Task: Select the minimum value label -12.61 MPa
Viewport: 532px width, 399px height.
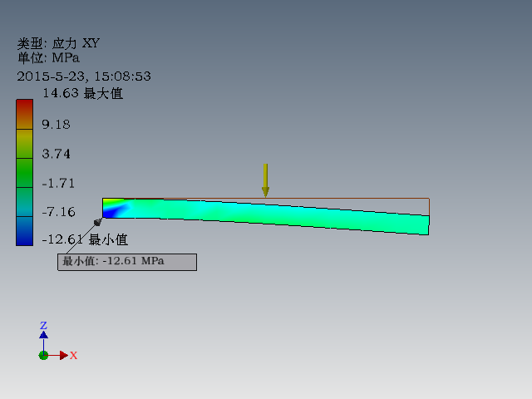Action: [x=127, y=262]
